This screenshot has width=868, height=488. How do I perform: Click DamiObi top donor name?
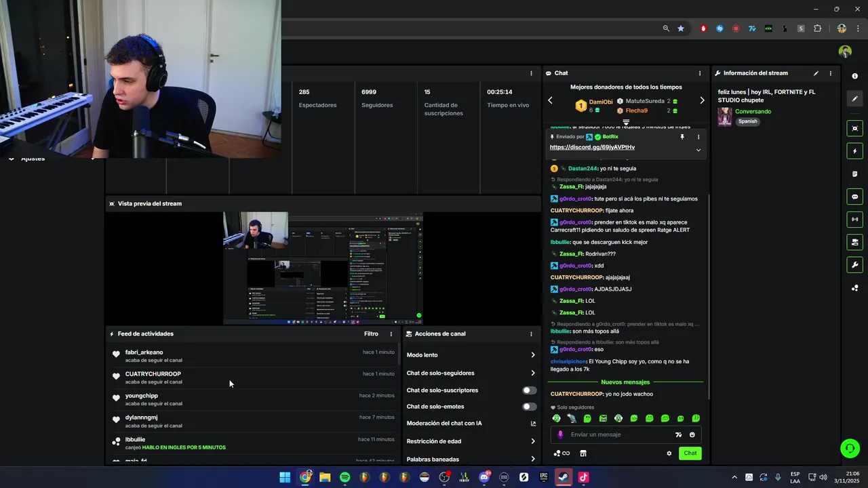pos(601,102)
